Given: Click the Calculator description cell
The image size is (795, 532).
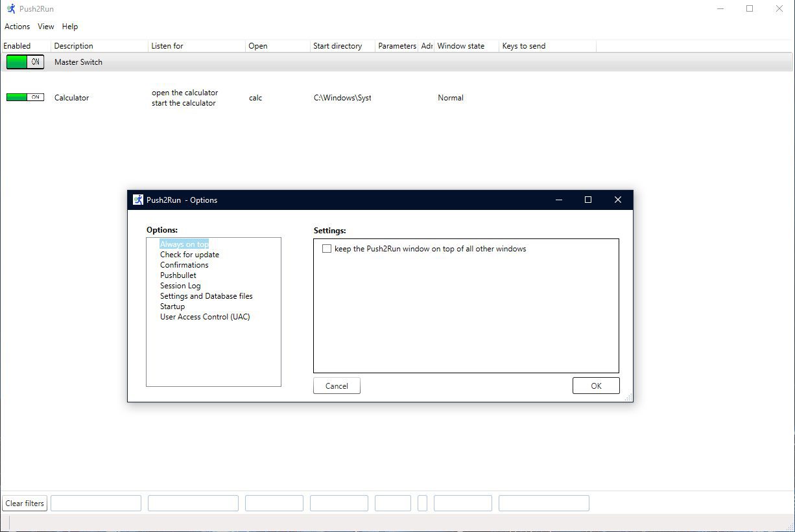Looking at the screenshot, I should point(72,98).
